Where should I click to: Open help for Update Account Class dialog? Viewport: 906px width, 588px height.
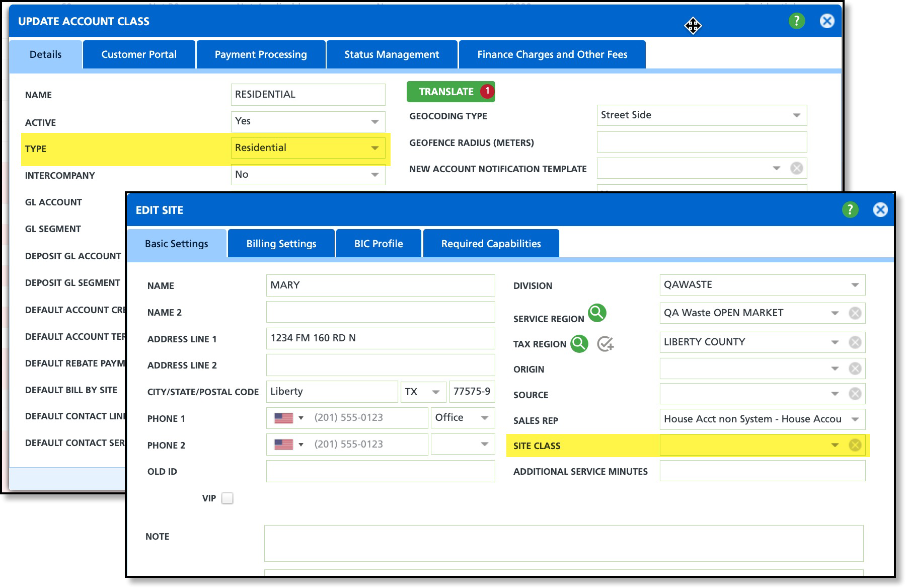tap(796, 21)
